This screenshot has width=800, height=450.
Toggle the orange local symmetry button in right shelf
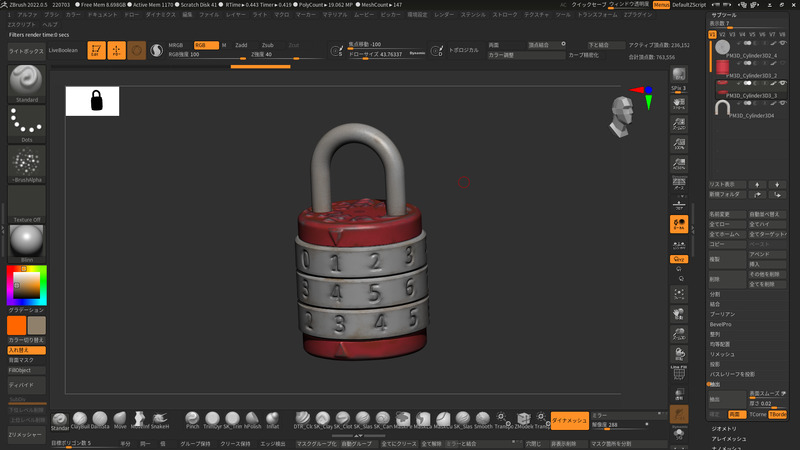679,224
